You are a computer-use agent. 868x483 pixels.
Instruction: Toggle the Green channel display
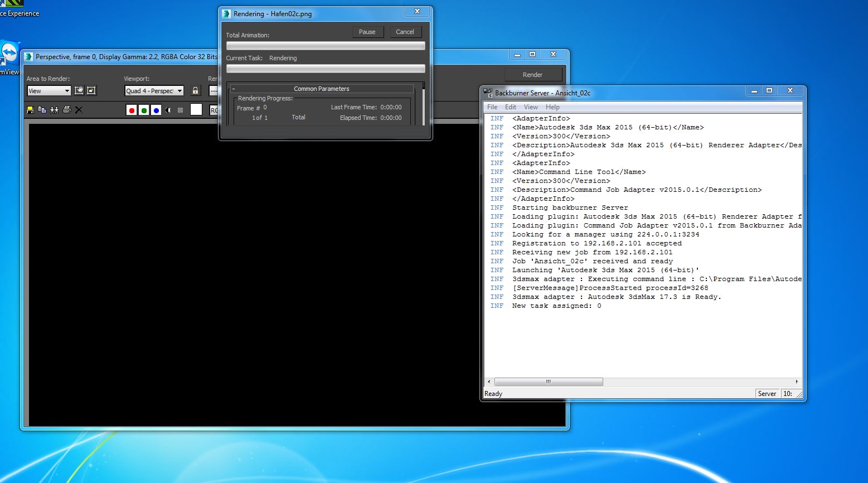coord(144,110)
